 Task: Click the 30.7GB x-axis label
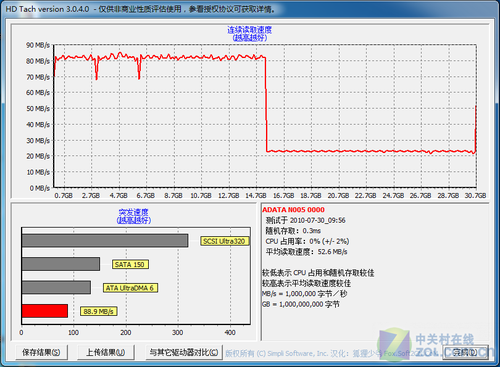(475, 195)
